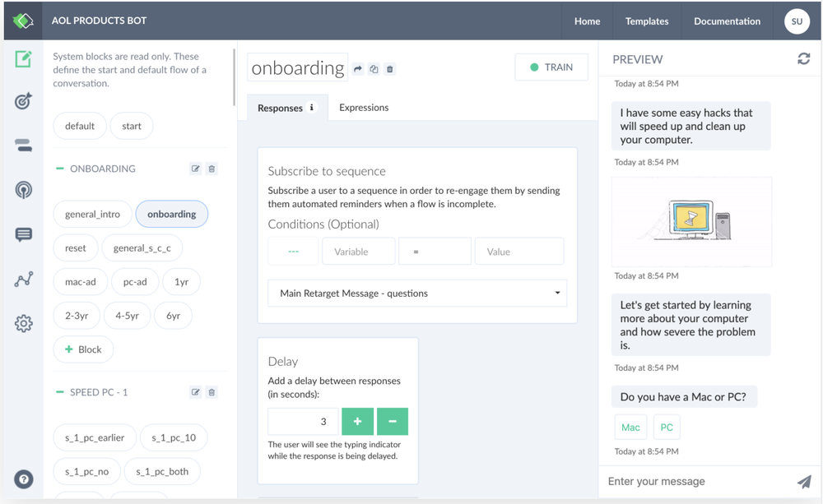This screenshot has height=504, width=823.
Task: Click the share arrow icon beside onboarding title
Action: point(358,69)
